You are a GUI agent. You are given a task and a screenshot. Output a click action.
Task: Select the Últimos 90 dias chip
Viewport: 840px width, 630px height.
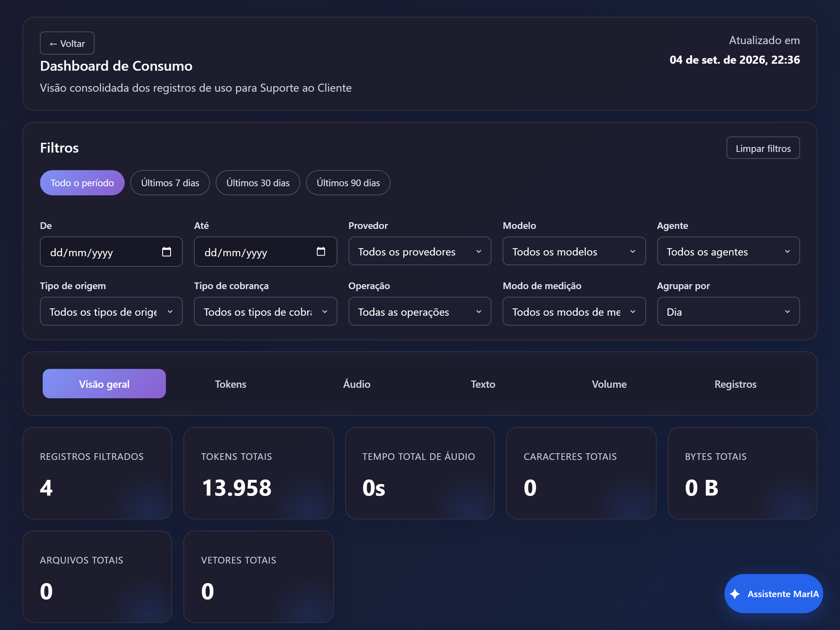point(348,183)
